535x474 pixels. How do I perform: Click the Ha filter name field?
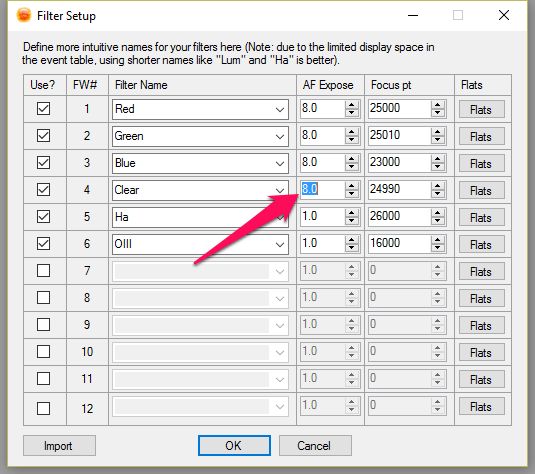[200, 217]
